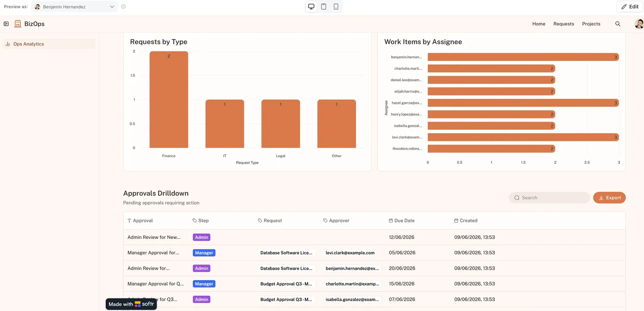Click the Approver column tag icon
Screen dimensions: 644x311
(x=325, y=221)
